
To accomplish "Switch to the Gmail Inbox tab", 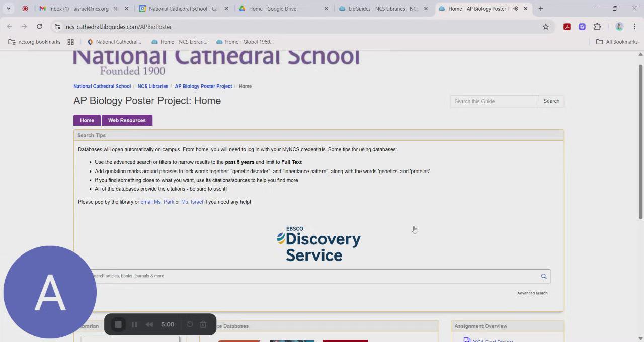I will 83,9.
